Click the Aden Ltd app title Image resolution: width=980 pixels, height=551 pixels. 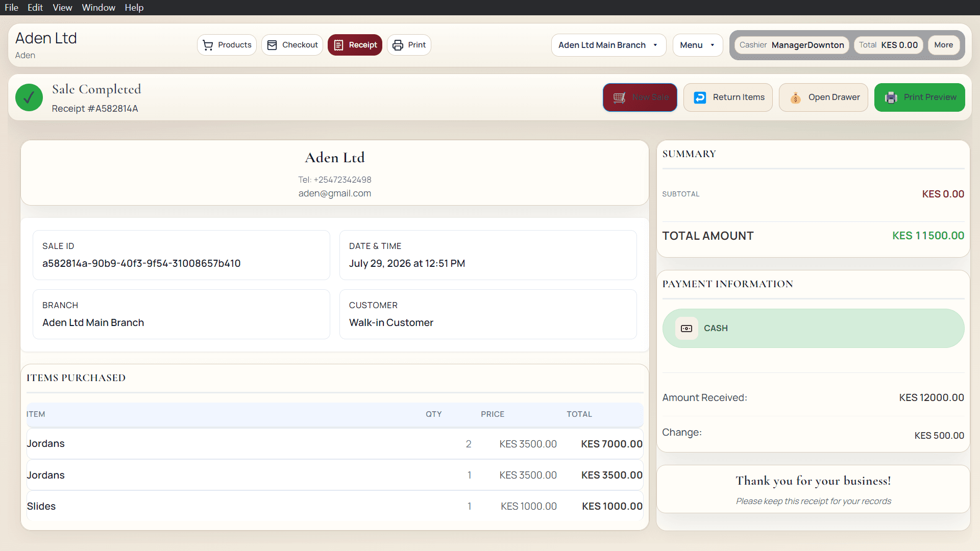point(46,38)
